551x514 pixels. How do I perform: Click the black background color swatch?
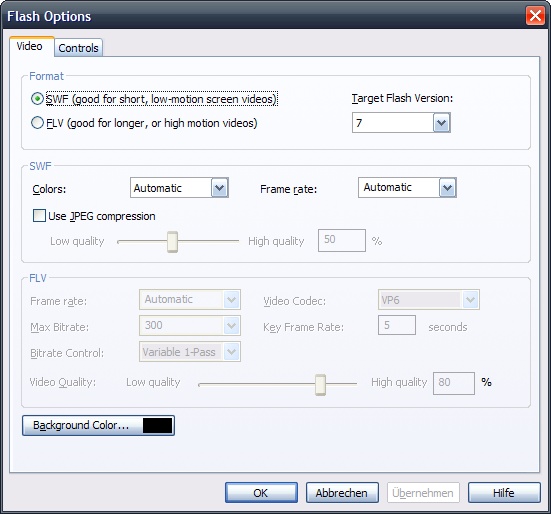click(157, 425)
